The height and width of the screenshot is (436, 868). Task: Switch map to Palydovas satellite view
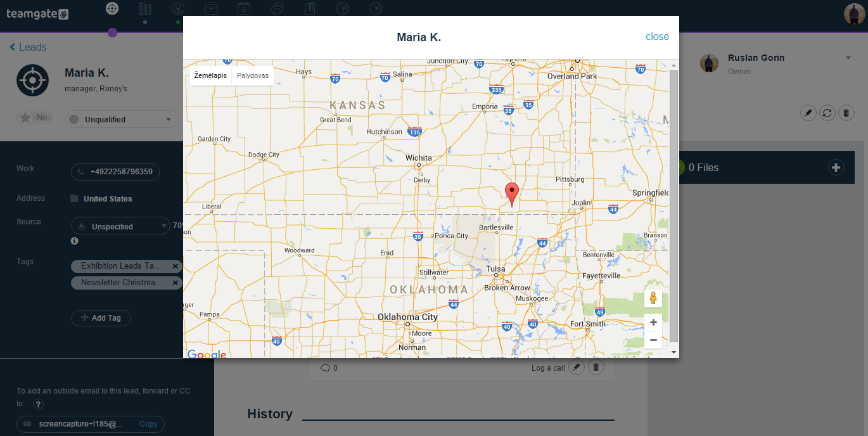pos(253,75)
